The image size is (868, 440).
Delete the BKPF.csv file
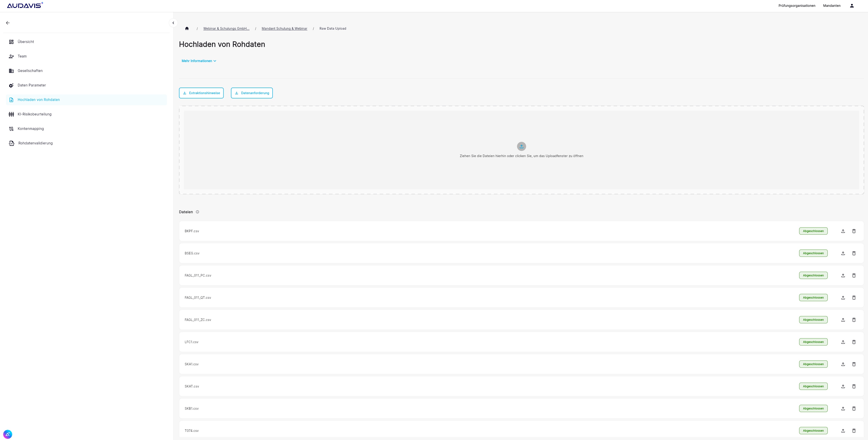pyautogui.click(x=854, y=231)
